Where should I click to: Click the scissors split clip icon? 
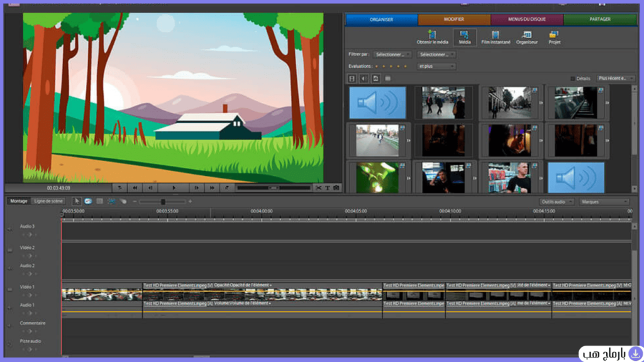tap(318, 188)
